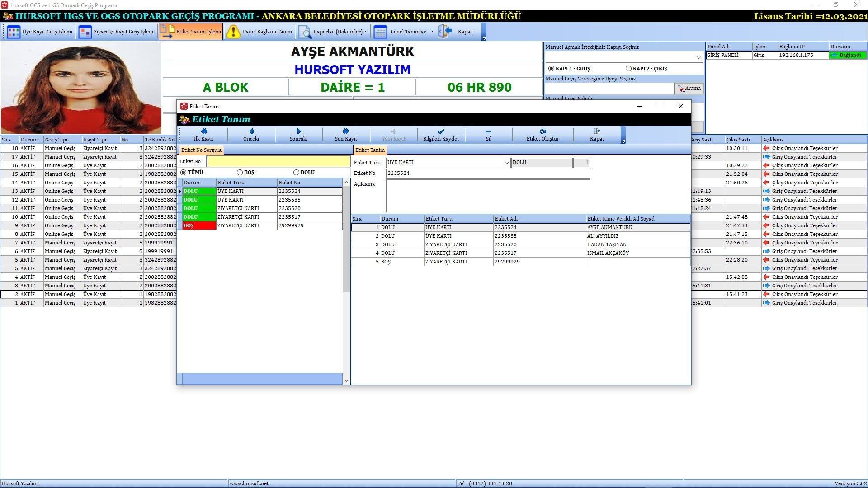The width and height of the screenshot is (868, 488).
Task: Select the Etiket Tanim tab
Action: coord(370,150)
